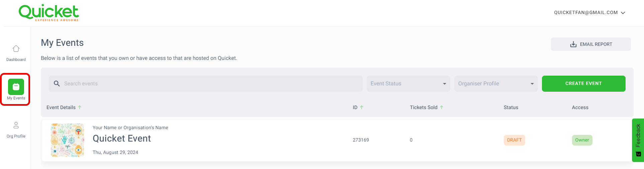The width and height of the screenshot is (644, 169).
Task: Open the quicketfan@gmail.com account menu
Action: [x=589, y=13]
